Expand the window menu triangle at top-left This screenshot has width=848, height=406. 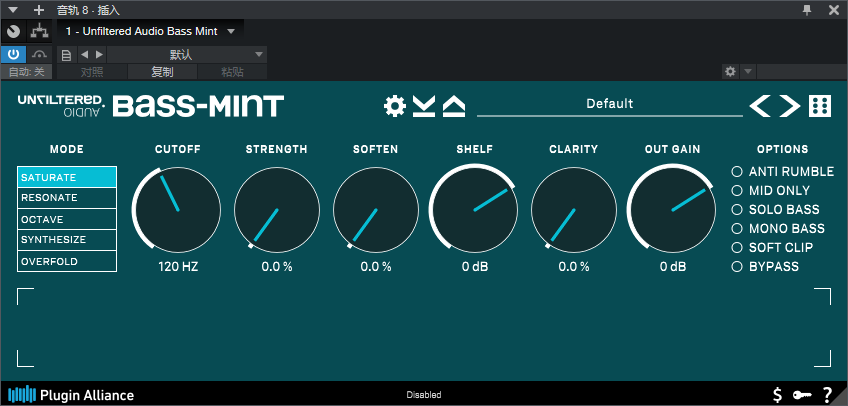pos(14,10)
